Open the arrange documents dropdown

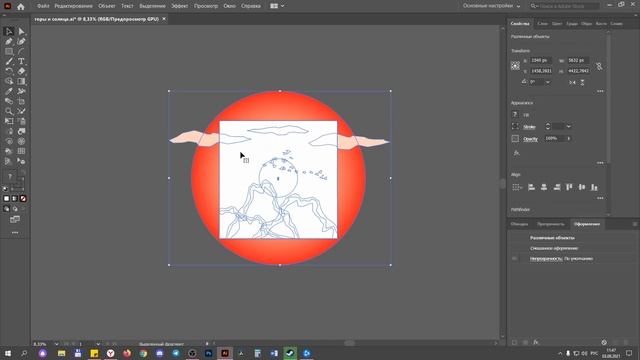(x=277, y=6)
